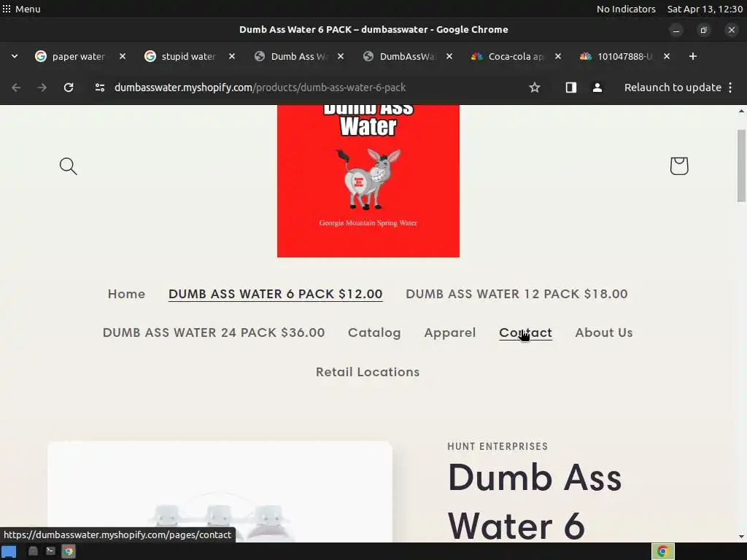Click the show desktop icon in taskbar
The height and width of the screenshot is (560, 747).
point(9,551)
